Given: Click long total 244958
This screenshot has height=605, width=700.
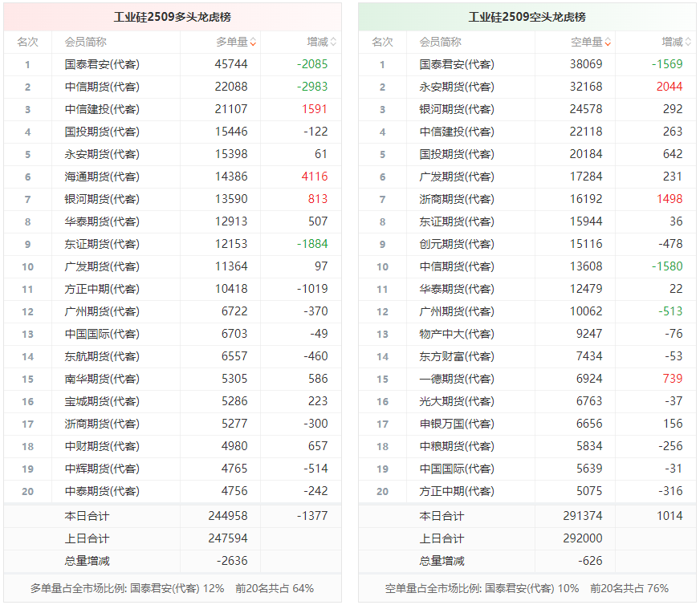Looking at the screenshot, I should [228, 516].
